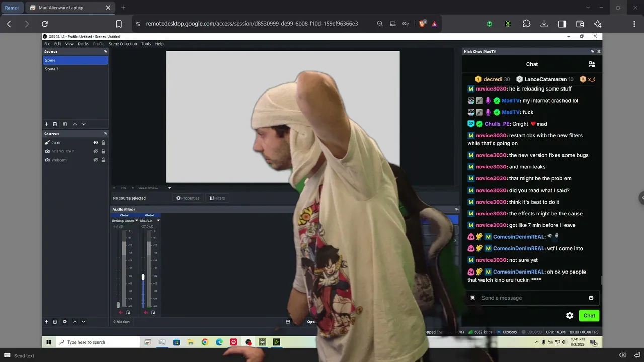
Task: Toggle lock on the Color source
Action: tap(103, 143)
